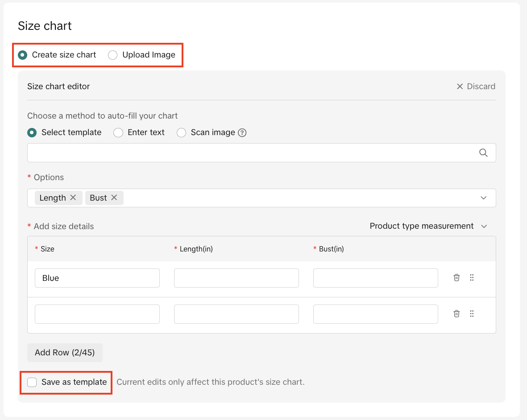Open the Scan image help question icon

tap(242, 133)
